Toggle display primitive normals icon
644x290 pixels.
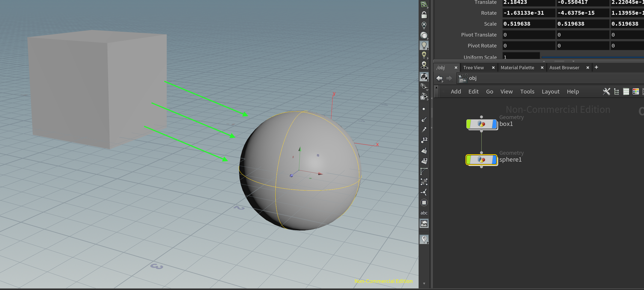point(424,150)
